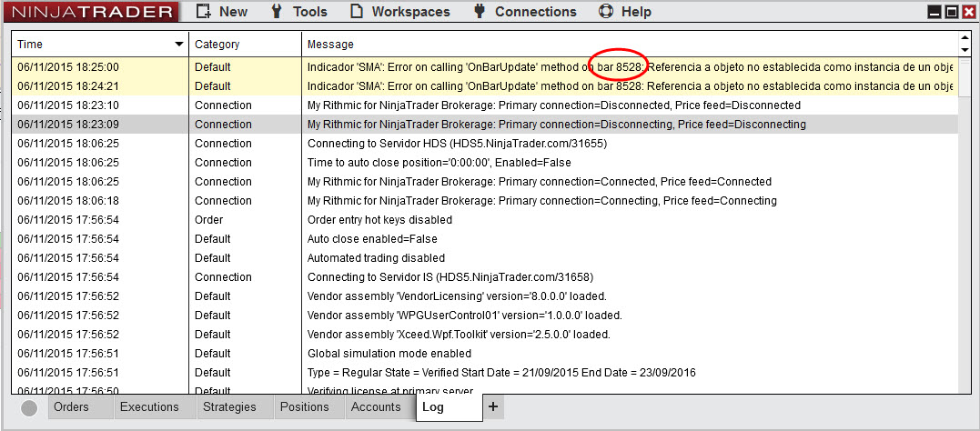Select 'Time to auto close position' row

tap(485, 163)
